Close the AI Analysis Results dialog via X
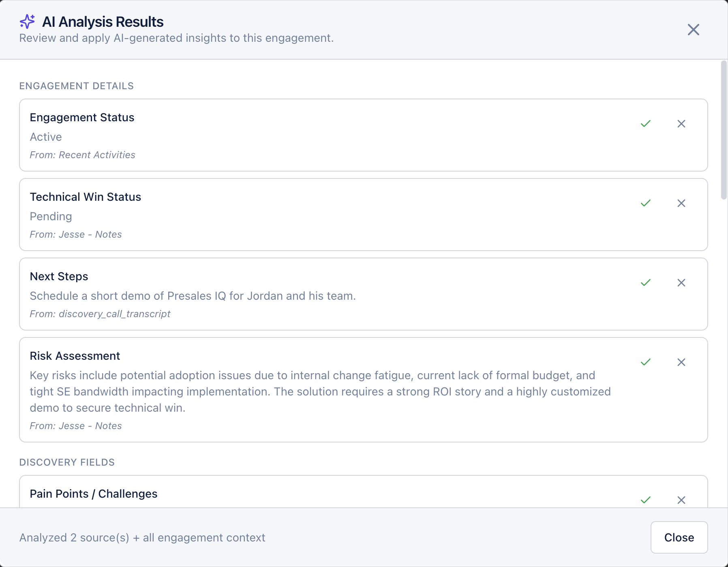This screenshot has width=728, height=567. (x=693, y=30)
